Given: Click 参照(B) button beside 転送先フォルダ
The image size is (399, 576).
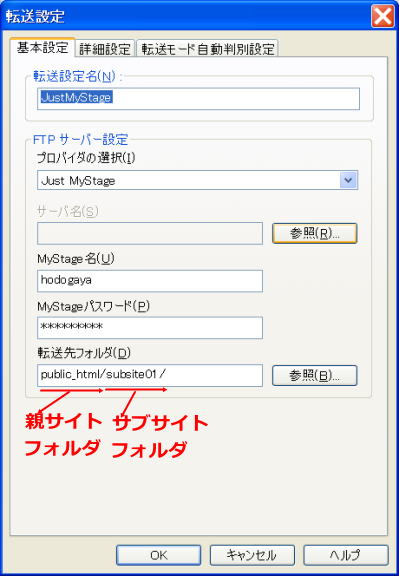Looking at the screenshot, I should click(314, 375).
